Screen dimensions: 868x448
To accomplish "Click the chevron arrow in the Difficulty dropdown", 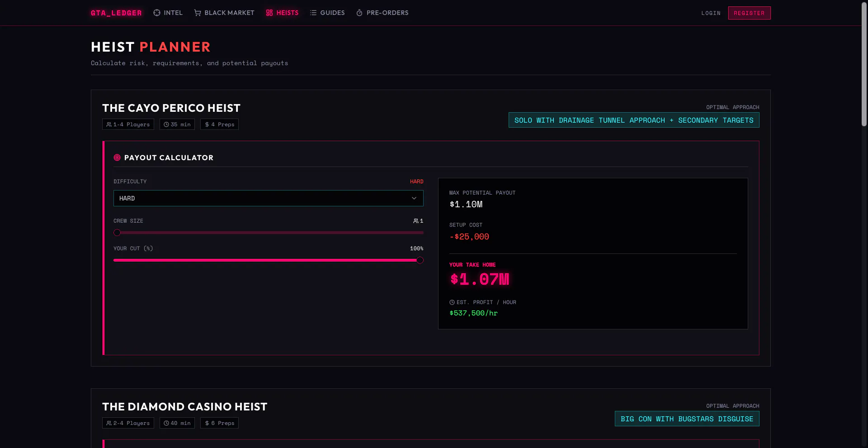I will point(414,198).
